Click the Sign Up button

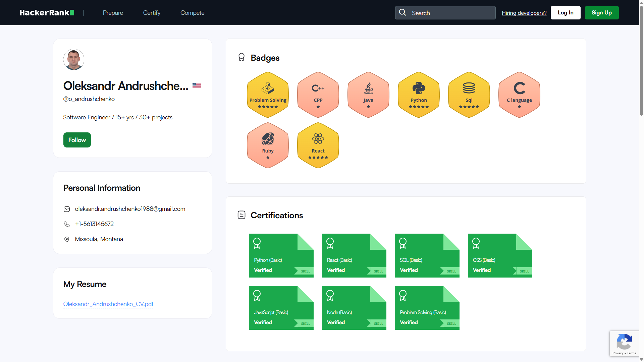(x=601, y=12)
